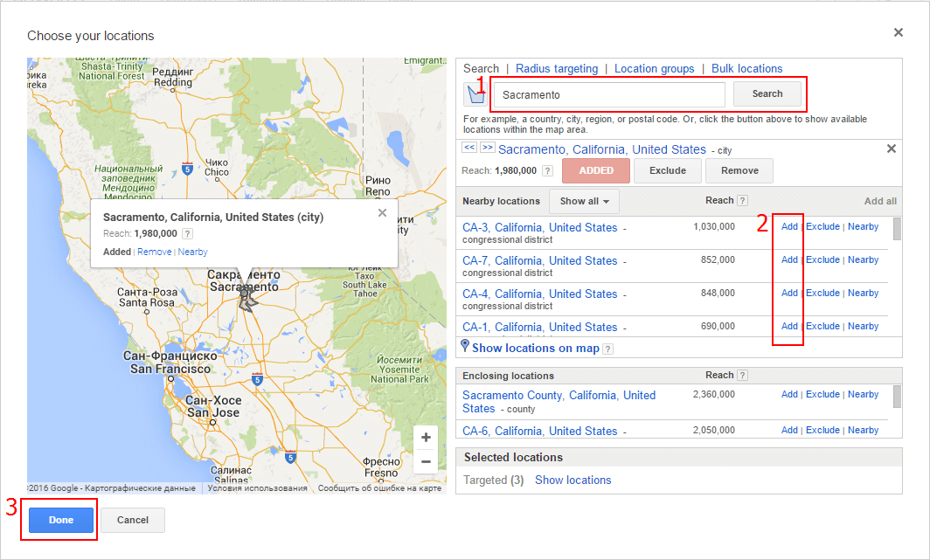This screenshot has height=560, width=930.
Task: Click the Enclosing locations list scrollbar
Action: [897, 397]
